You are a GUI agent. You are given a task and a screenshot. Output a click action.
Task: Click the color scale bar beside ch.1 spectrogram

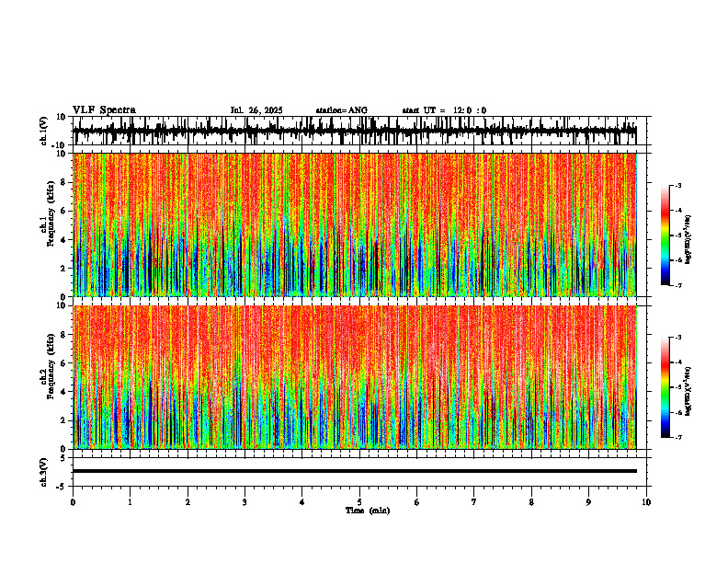coord(665,236)
